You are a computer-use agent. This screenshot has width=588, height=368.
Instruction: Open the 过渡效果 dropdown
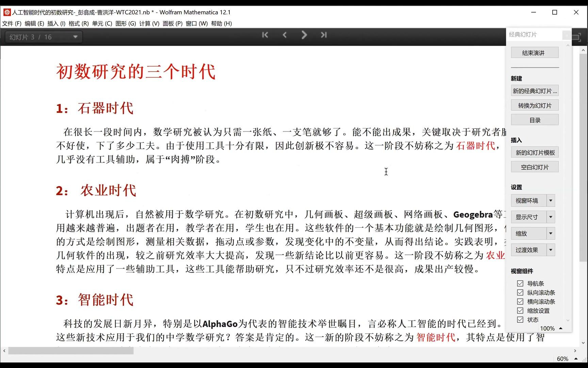(533, 250)
